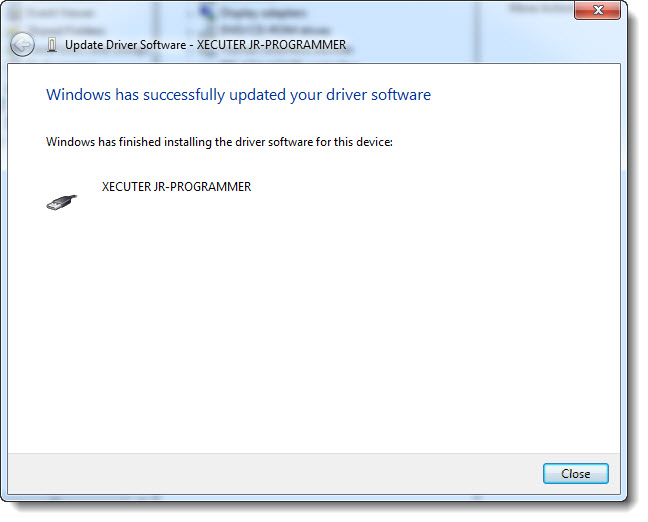Click the back arrow button

(22, 45)
